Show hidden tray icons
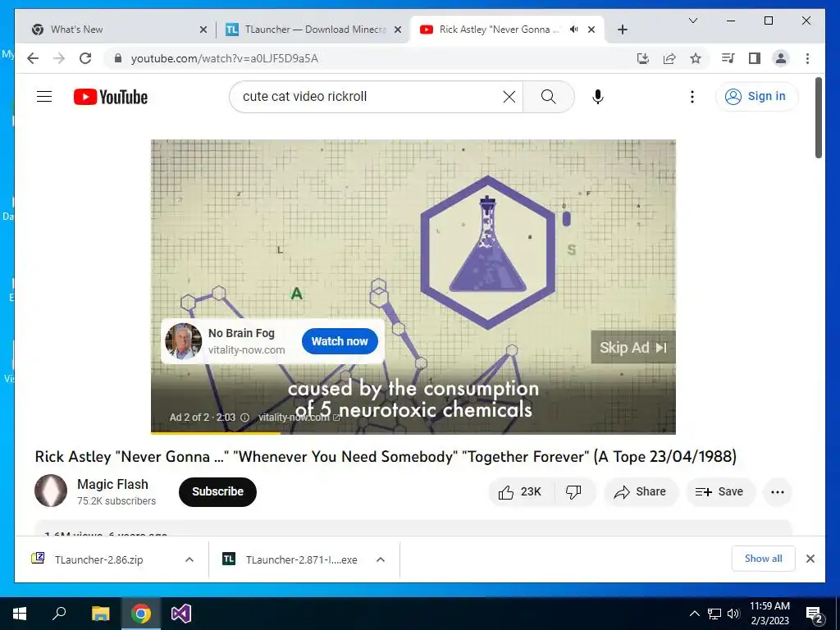The height and width of the screenshot is (630, 840). point(694,614)
